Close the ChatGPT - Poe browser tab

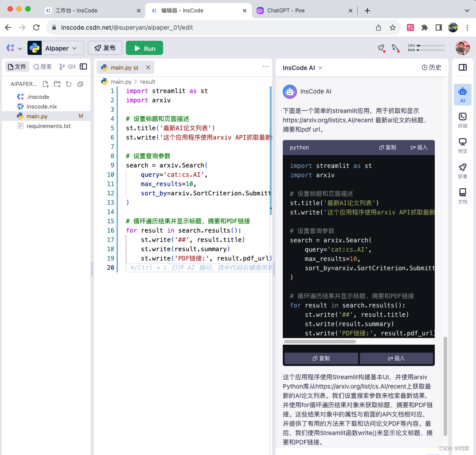click(350, 11)
